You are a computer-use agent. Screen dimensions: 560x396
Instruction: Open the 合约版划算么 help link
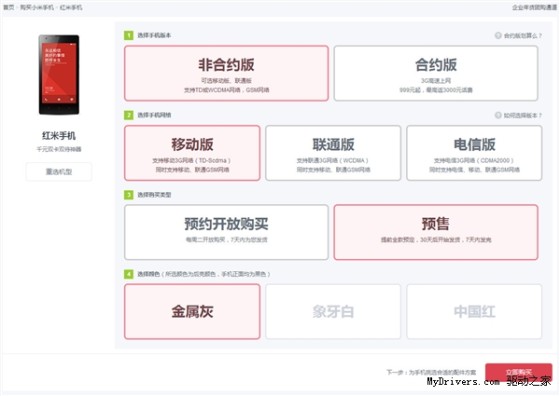coord(523,35)
